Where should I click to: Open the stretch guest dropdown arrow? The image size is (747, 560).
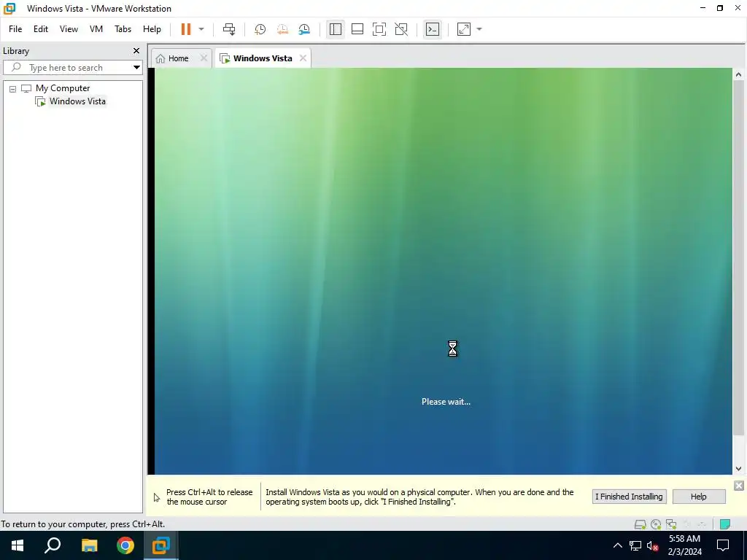coord(479,29)
